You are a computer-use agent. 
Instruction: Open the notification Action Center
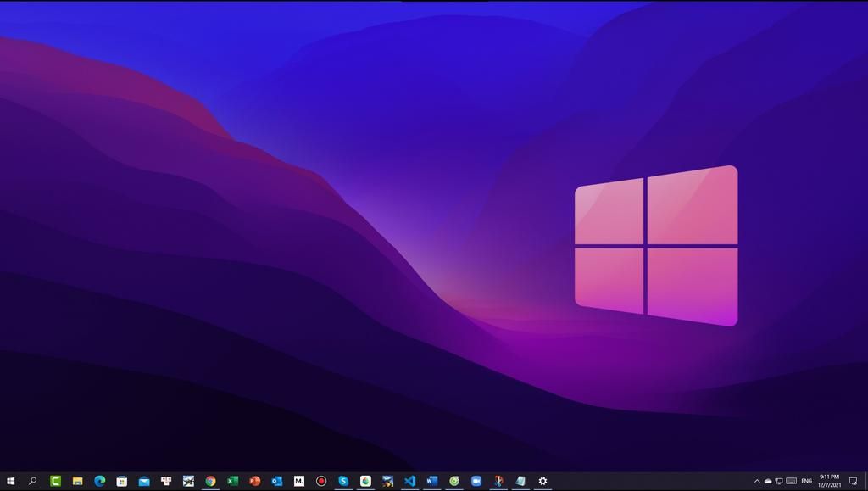click(853, 481)
